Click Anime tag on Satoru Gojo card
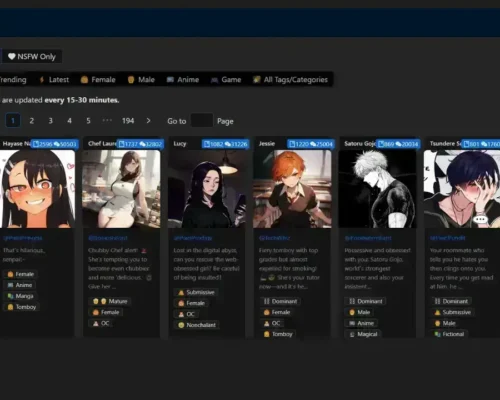This screenshot has width=500, height=400. [361, 323]
